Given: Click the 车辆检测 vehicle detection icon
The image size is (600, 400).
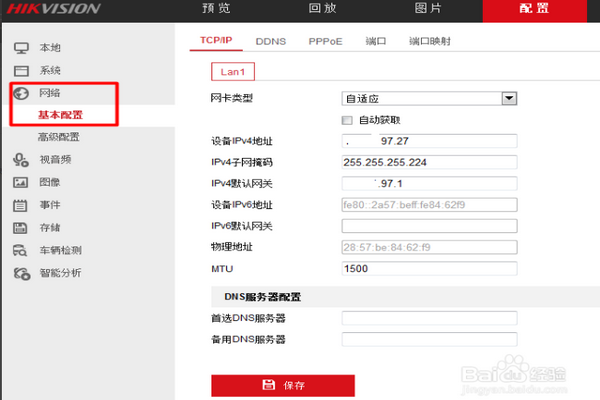Looking at the screenshot, I should tap(20, 250).
